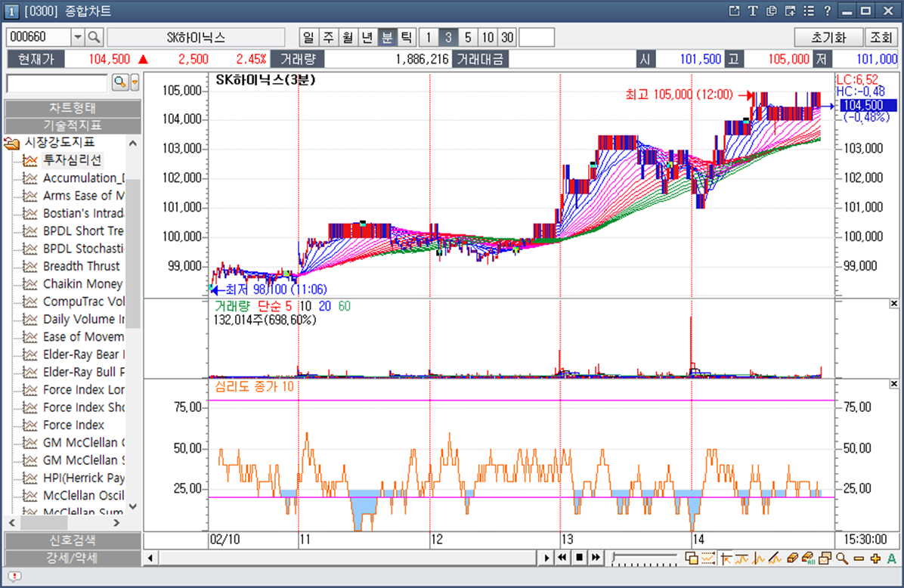
Task: Open the stock code 000660 dropdown arrow
Action: tap(78, 37)
